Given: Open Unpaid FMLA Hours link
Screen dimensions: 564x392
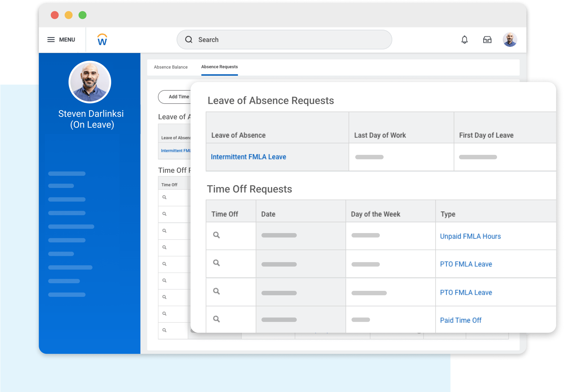Looking at the screenshot, I should tap(470, 236).
